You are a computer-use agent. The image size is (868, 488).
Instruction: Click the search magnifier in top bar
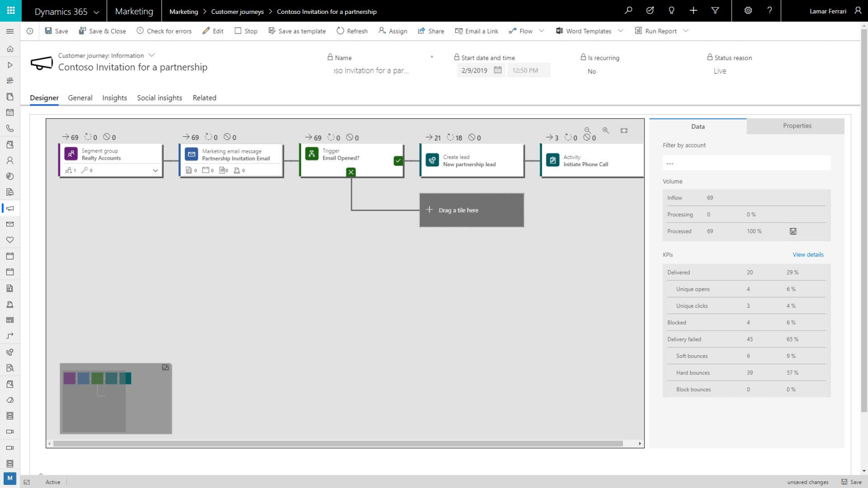click(629, 10)
